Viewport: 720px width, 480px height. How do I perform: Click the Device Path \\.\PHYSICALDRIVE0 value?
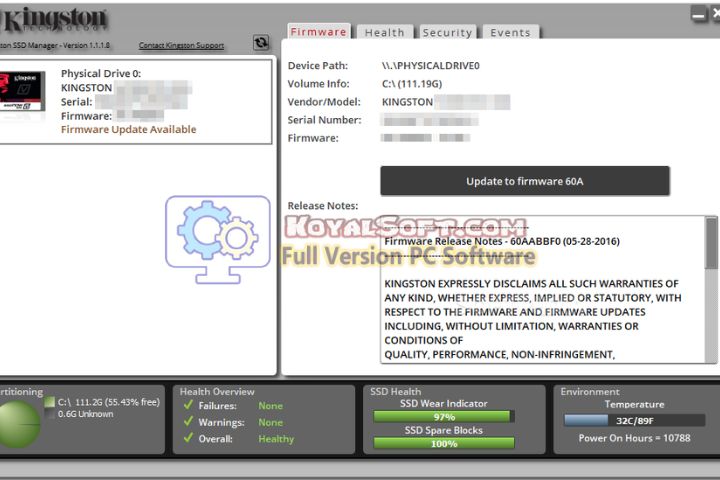431,66
